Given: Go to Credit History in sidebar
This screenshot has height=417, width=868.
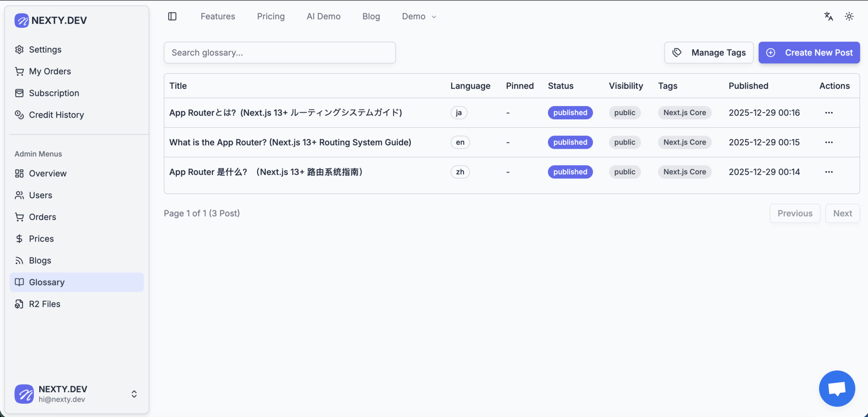Looking at the screenshot, I should [56, 115].
